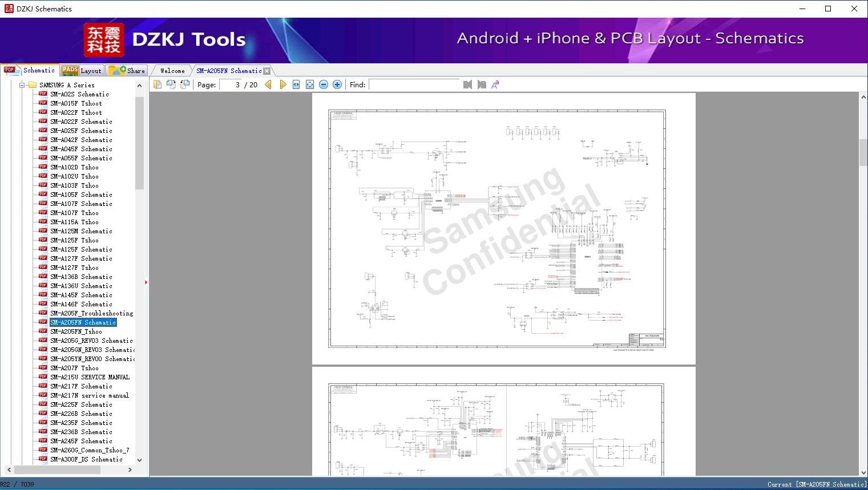The height and width of the screenshot is (490, 868).
Task: Click the PDF icon beside SM-A145F Schematic
Action: coord(43,295)
